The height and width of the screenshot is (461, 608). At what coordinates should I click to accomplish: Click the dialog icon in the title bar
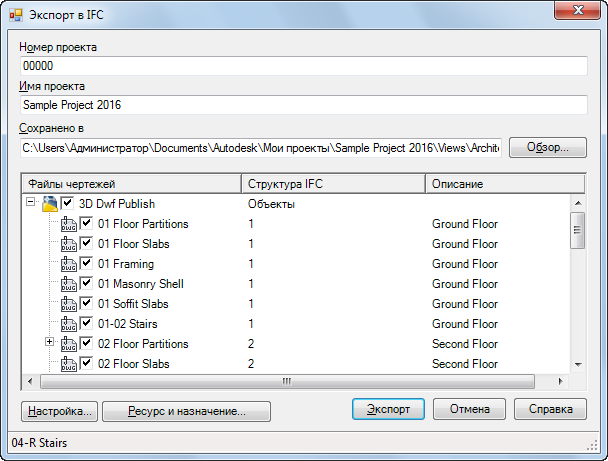pyautogui.click(x=16, y=15)
